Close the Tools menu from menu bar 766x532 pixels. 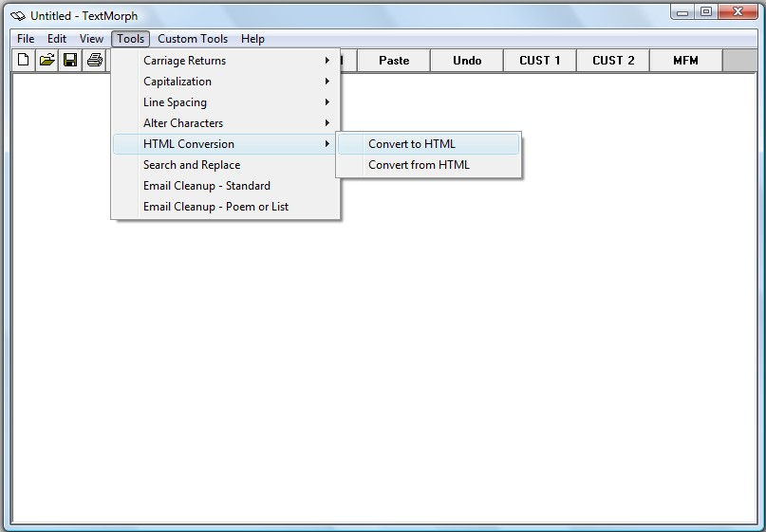[130, 39]
